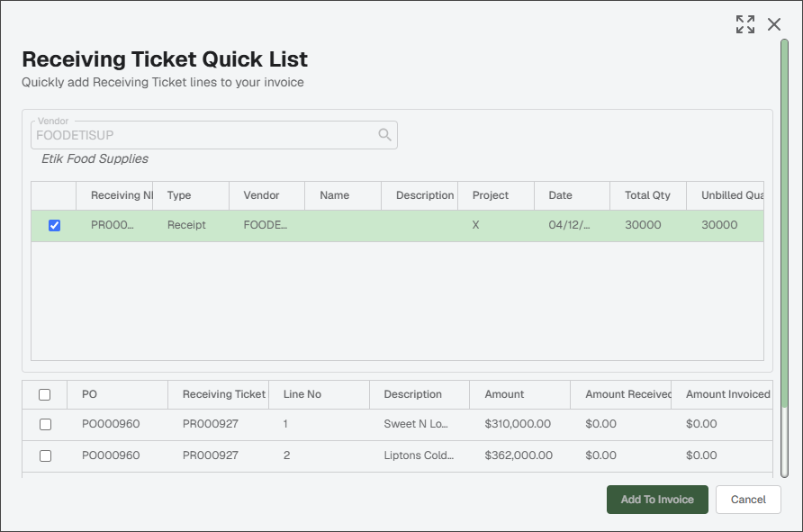Sort by Name column header
This screenshot has height=532, width=803.
click(343, 195)
